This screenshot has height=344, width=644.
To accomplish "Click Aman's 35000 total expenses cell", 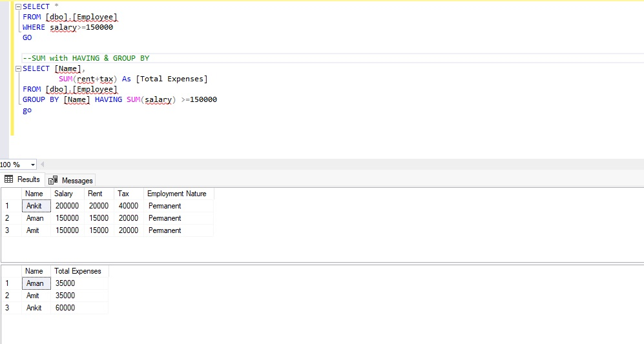I will tap(79, 283).
